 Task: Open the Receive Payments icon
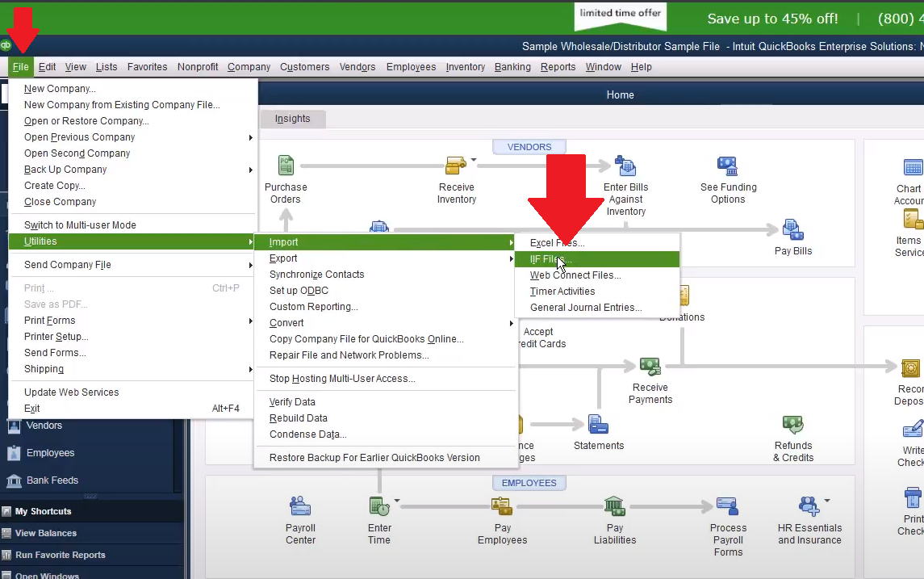(x=650, y=367)
